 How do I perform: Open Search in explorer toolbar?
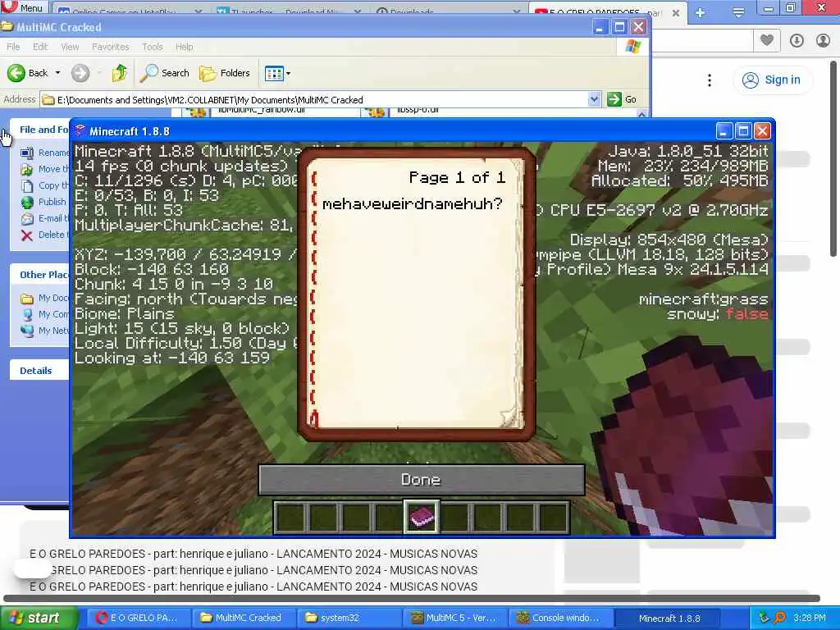coord(164,73)
